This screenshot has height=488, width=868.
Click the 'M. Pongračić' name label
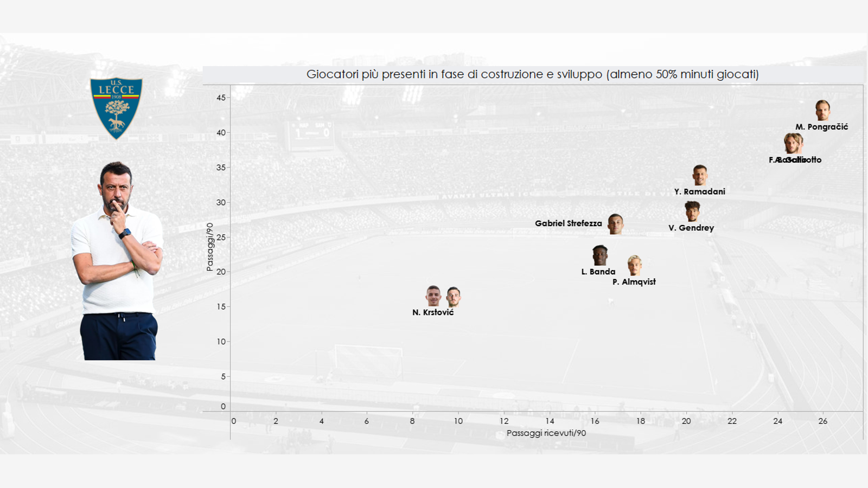(x=821, y=127)
